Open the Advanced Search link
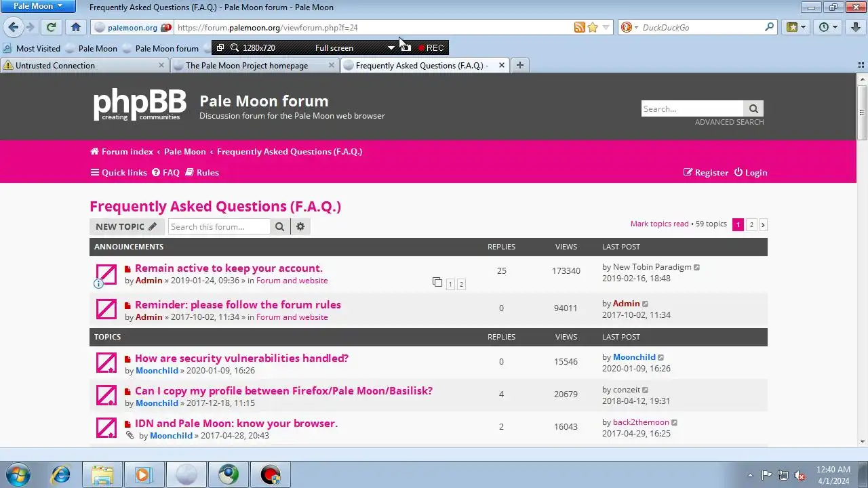 click(x=729, y=122)
